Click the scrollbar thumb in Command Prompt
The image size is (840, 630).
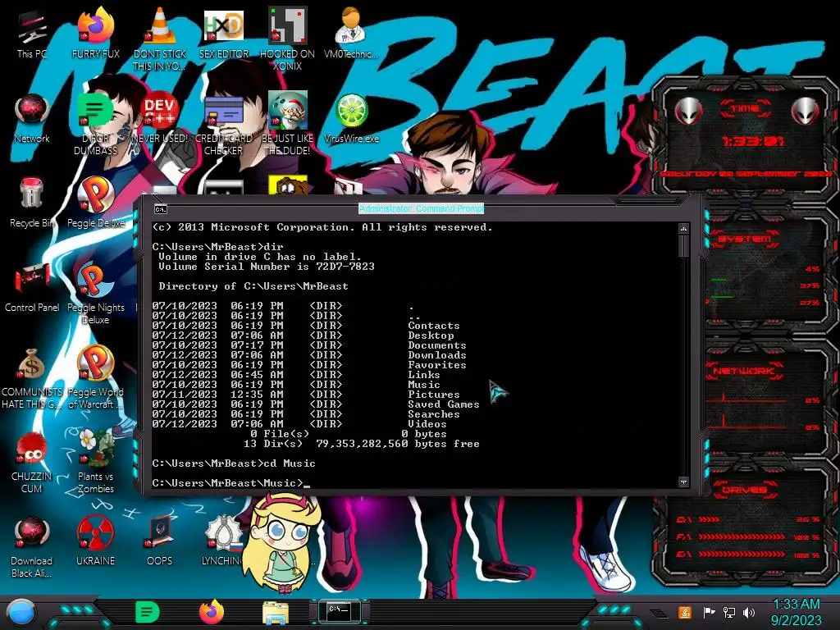683,246
